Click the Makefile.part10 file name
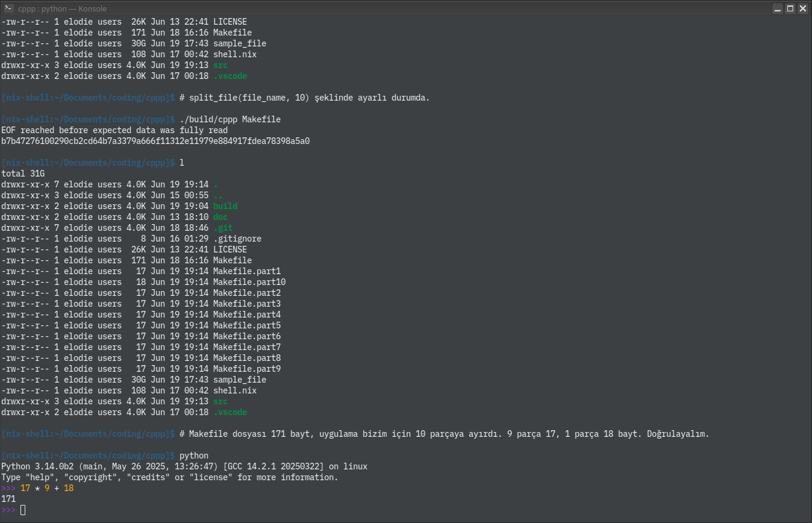 coord(249,282)
